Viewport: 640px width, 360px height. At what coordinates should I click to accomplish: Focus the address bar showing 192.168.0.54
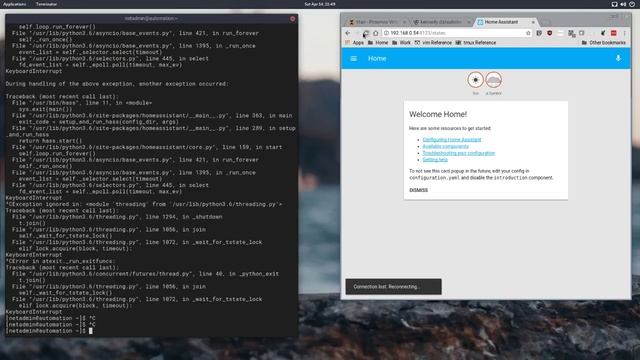(x=457, y=33)
